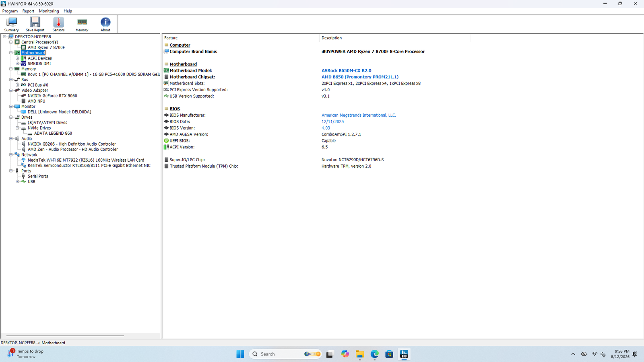This screenshot has width=644, height=362.
Task: Click the Feature column header
Action: coord(241,38)
